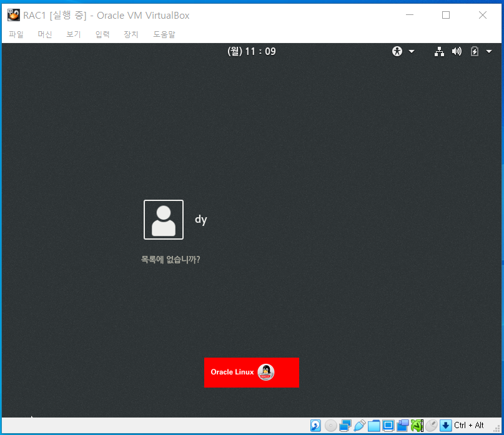Click the hard disk activity status icon
Image resolution: width=504 pixels, height=435 pixels.
(x=315, y=426)
